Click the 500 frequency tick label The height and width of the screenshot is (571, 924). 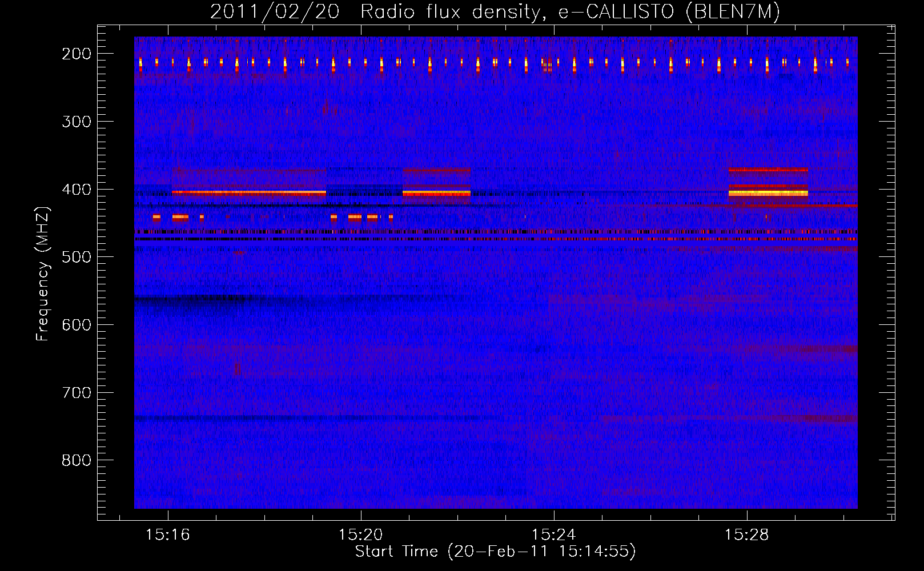(77, 257)
